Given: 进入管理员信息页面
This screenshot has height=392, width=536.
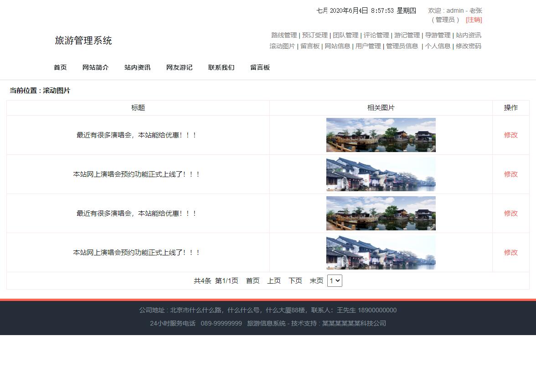Looking at the screenshot, I should point(402,46).
